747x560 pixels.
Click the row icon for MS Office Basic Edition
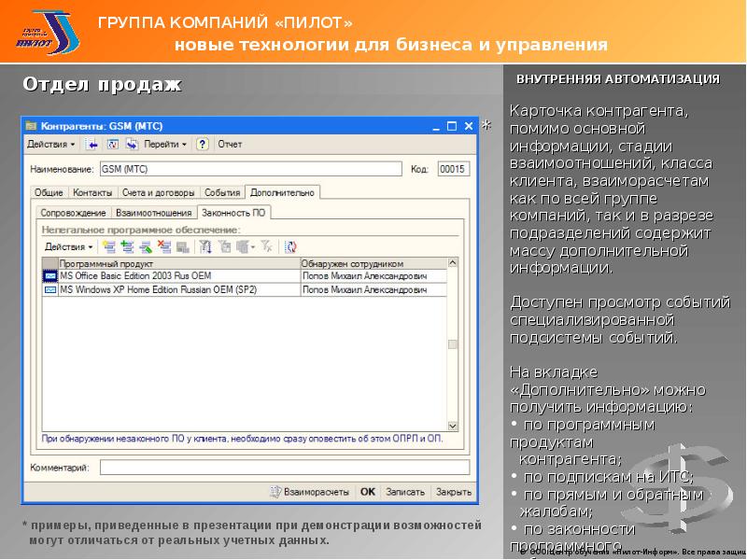50,277
